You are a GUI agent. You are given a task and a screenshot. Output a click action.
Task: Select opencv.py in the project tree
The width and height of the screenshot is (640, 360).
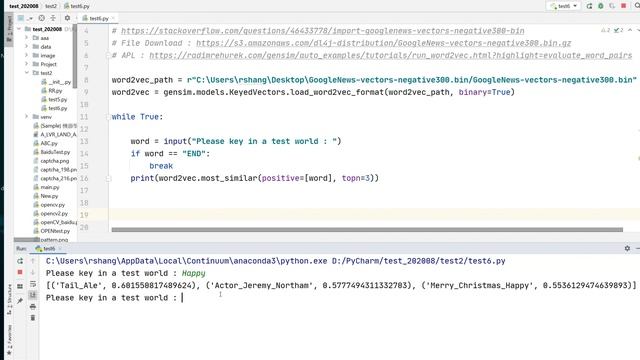[49, 204]
